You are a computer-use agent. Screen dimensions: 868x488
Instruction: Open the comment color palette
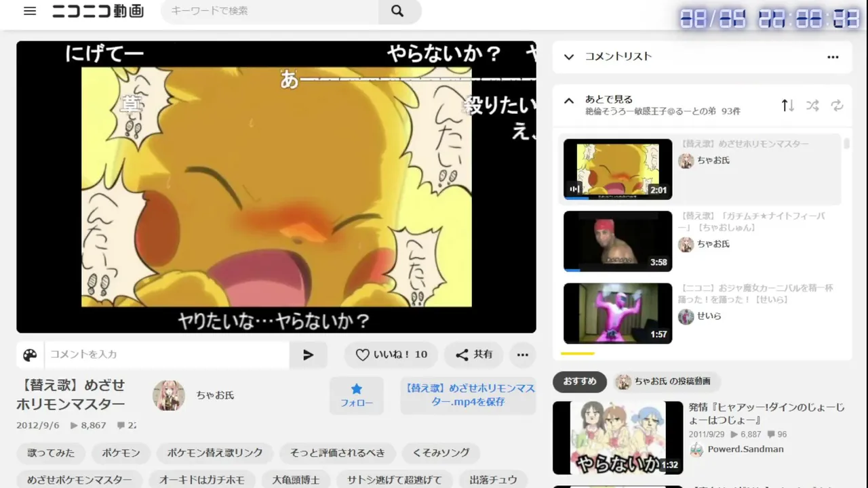click(30, 354)
